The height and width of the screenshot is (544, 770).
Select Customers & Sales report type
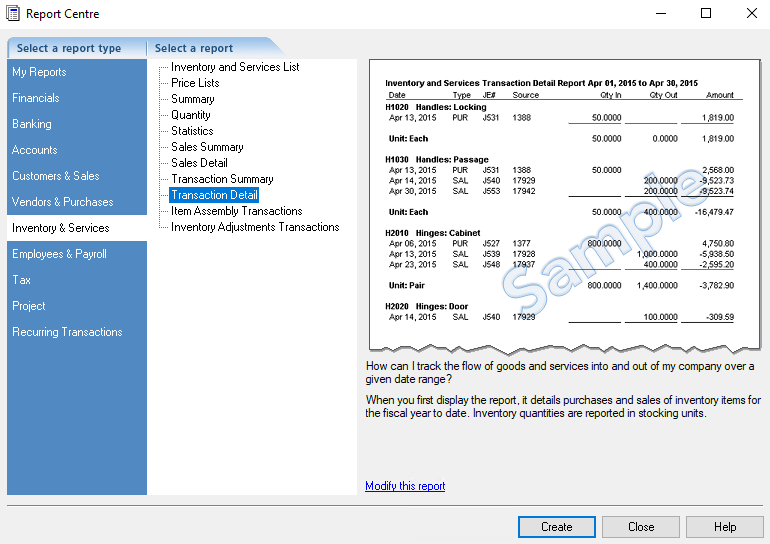[56, 176]
